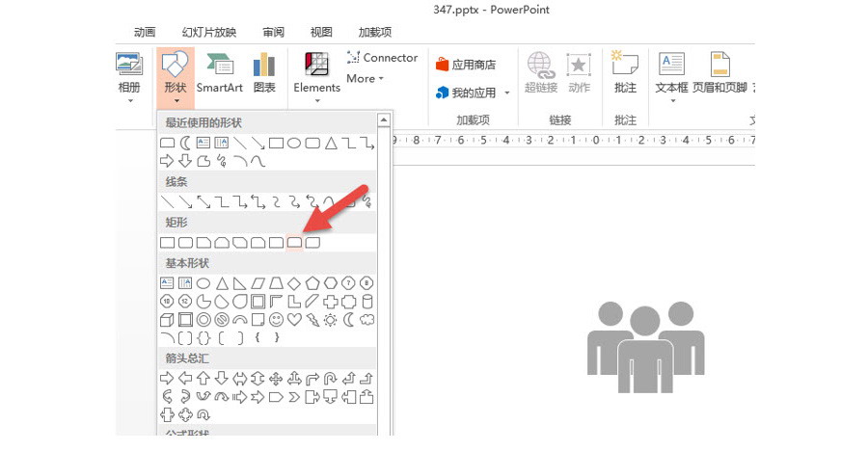Choose the lightning bolt shape
The image size is (868, 451).
pos(313,320)
